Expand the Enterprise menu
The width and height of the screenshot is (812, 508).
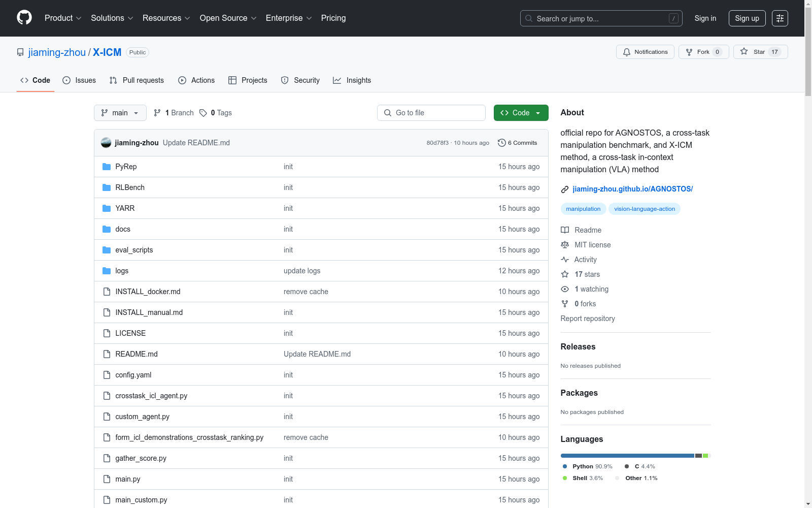[289, 18]
